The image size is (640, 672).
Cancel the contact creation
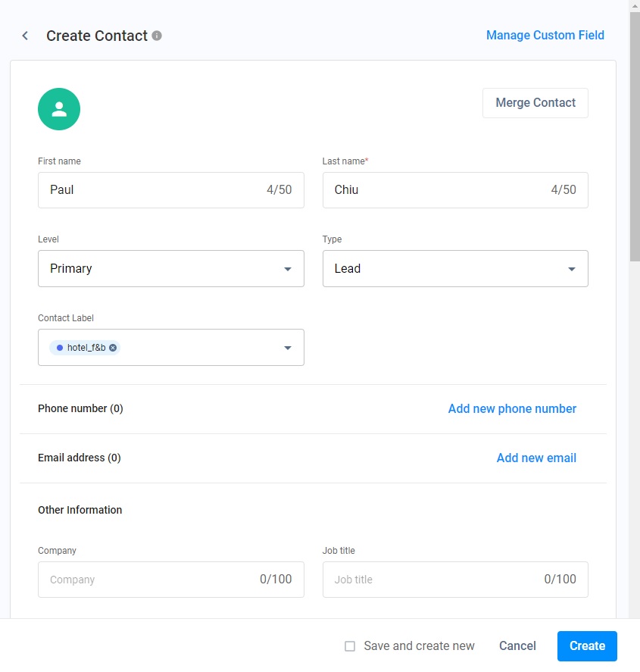click(x=517, y=646)
